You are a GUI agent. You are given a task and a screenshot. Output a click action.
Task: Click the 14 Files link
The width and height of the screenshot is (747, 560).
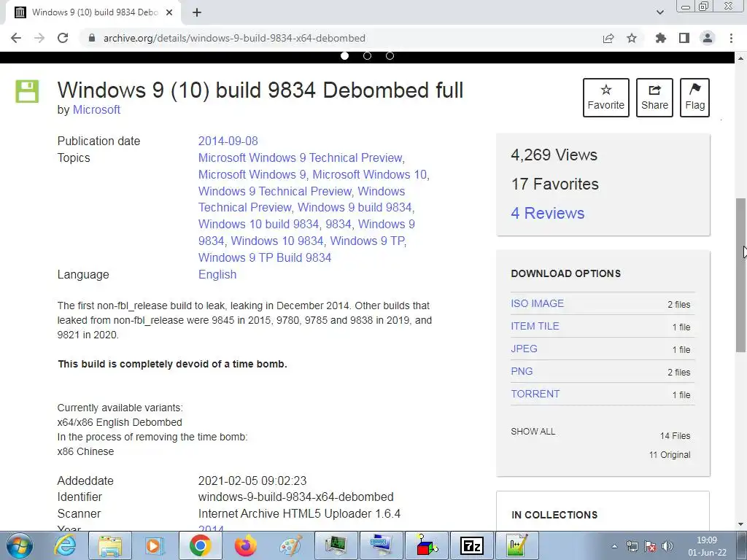tap(675, 436)
